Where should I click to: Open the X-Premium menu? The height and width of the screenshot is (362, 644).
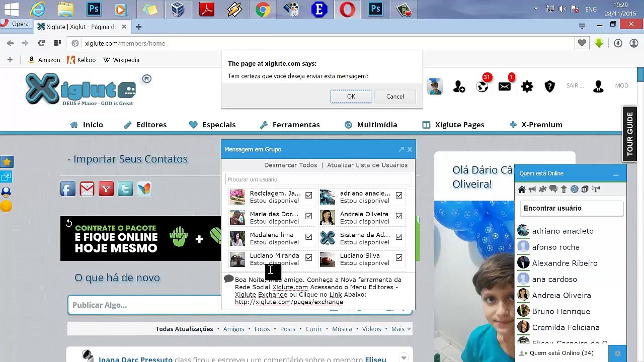pos(536,125)
